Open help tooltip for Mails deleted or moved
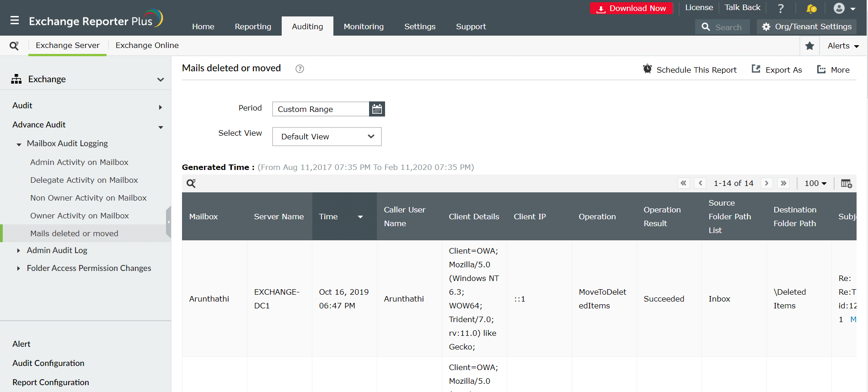 click(300, 69)
